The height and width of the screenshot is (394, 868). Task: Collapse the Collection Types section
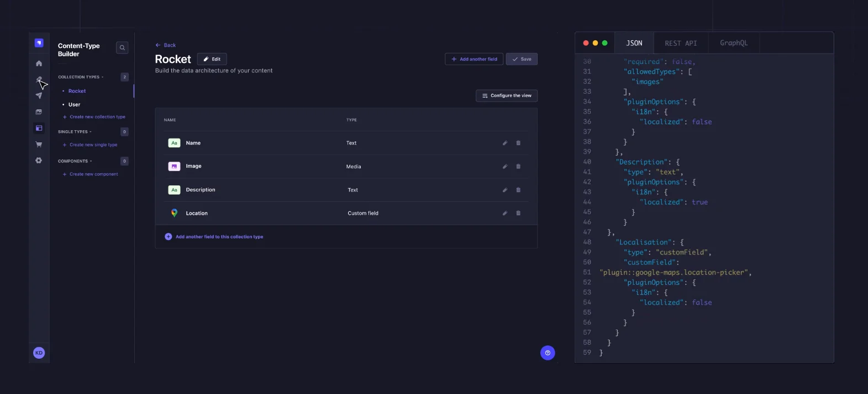(81, 77)
